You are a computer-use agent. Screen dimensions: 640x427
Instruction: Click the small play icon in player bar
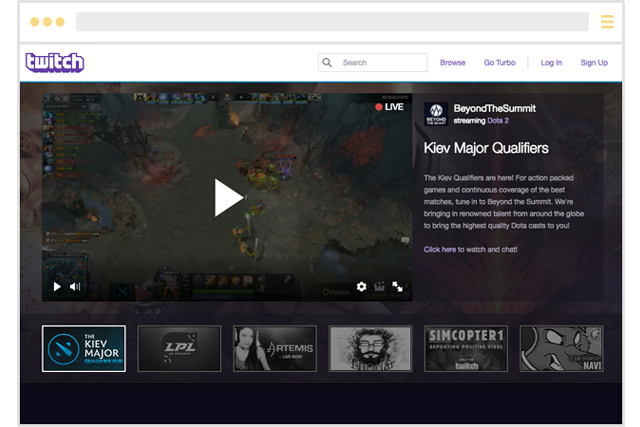(x=57, y=286)
